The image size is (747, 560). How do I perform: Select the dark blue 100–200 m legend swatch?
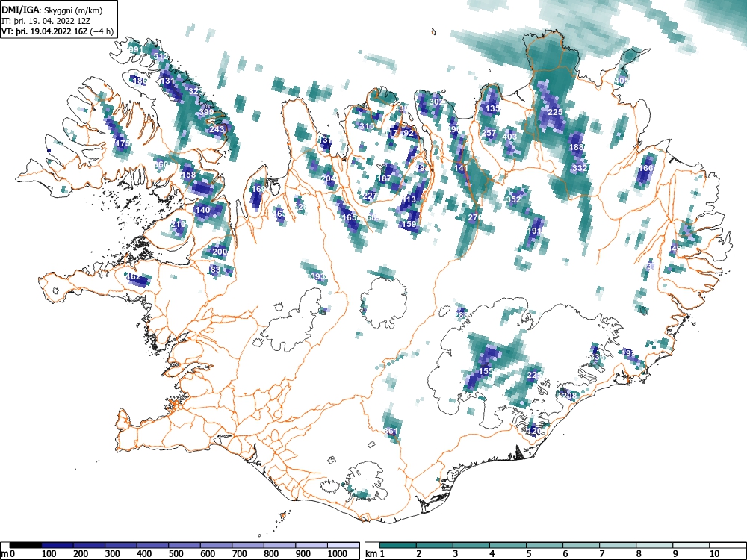click(x=58, y=545)
